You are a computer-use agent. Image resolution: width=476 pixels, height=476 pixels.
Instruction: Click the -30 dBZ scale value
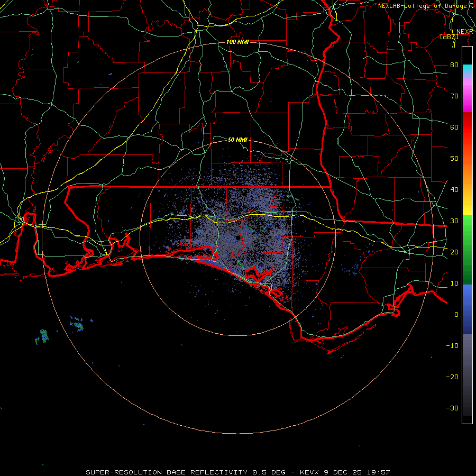(452, 408)
